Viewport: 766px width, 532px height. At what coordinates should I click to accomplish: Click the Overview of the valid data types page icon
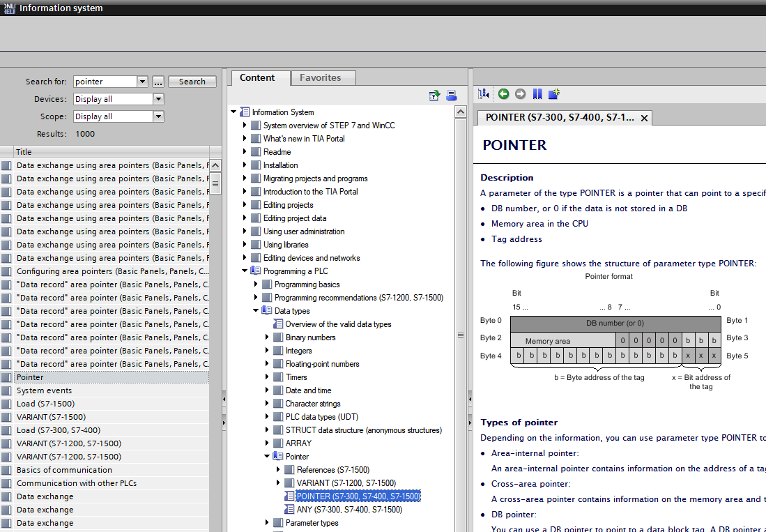279,324
